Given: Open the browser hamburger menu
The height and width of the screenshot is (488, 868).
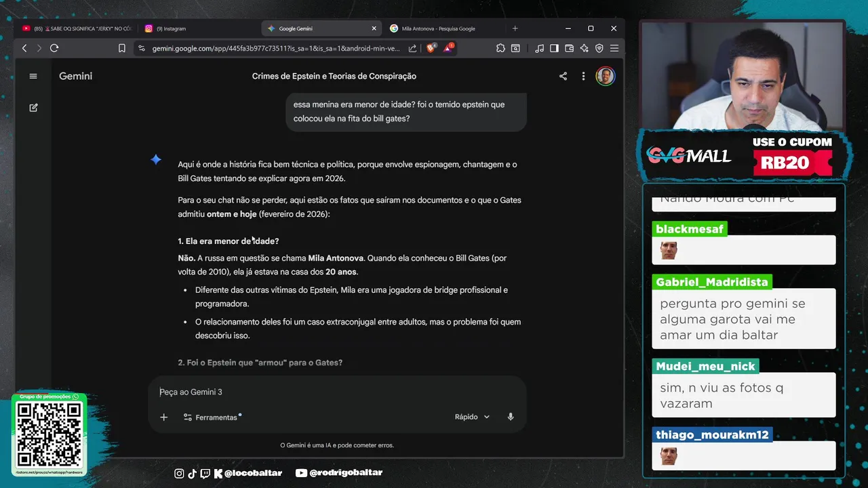Looking at the screenshot, I should click(614, 48).
